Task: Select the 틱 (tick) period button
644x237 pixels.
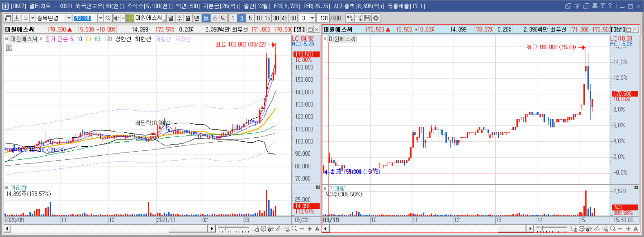Action: 223,18
